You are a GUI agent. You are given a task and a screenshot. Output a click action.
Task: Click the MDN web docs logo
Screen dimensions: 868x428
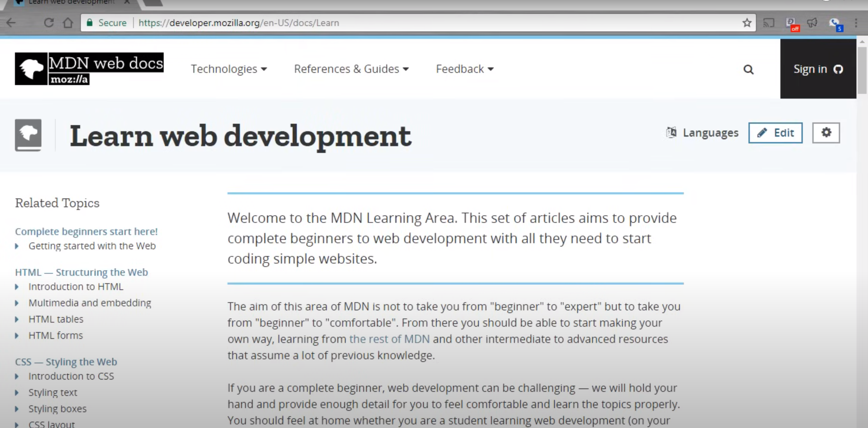(89, 69)
